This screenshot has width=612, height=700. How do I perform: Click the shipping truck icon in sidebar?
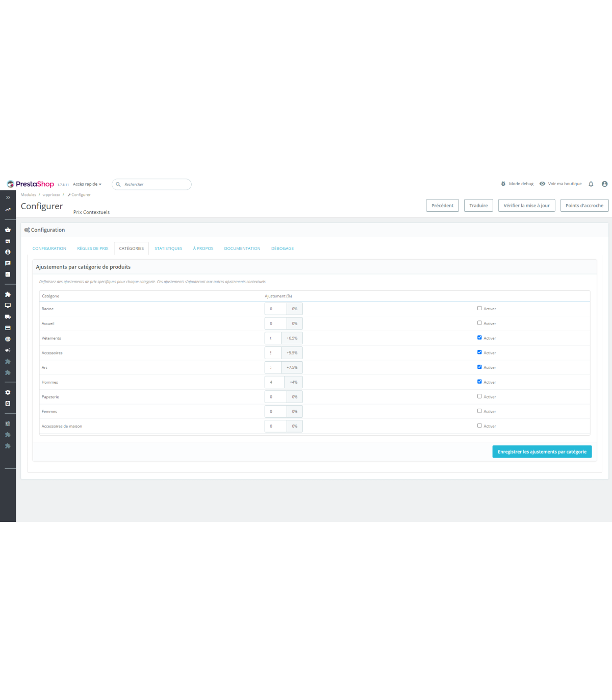pos(8,317)
